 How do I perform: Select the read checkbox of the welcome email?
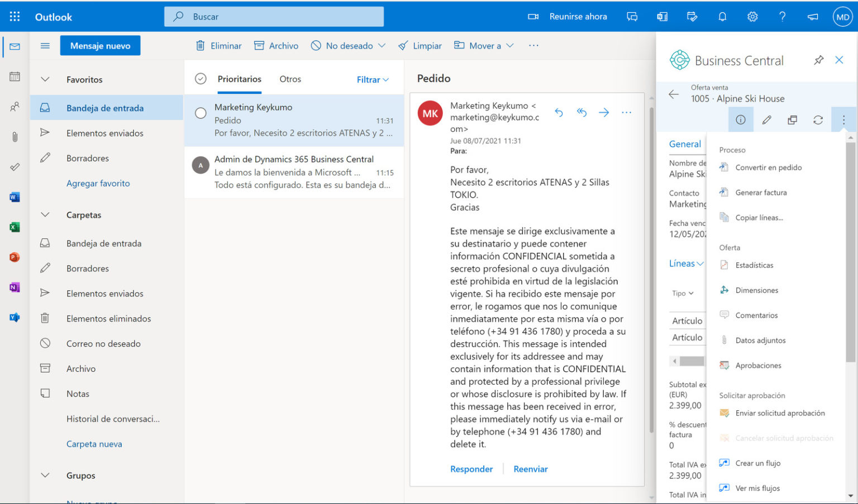(201, 165)
